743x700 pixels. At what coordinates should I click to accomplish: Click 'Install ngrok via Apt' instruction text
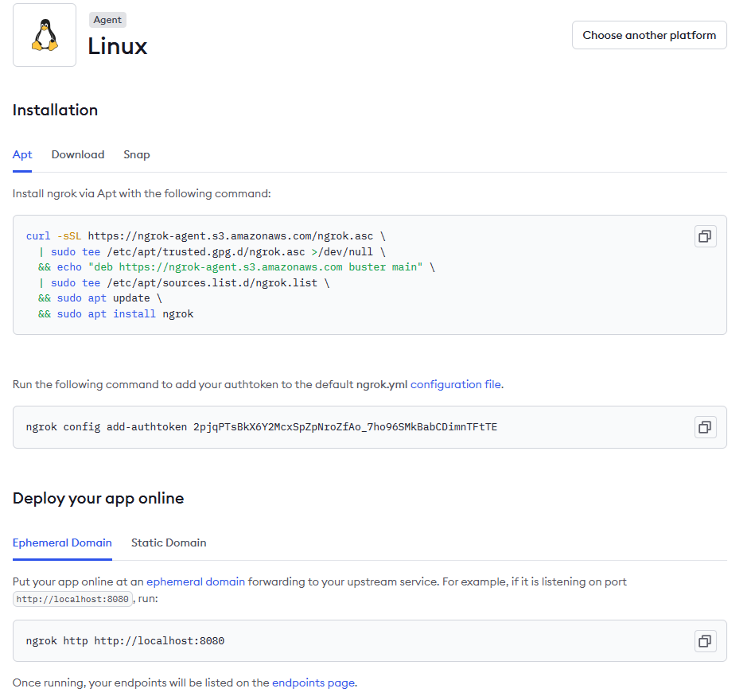tap(142, 193)
